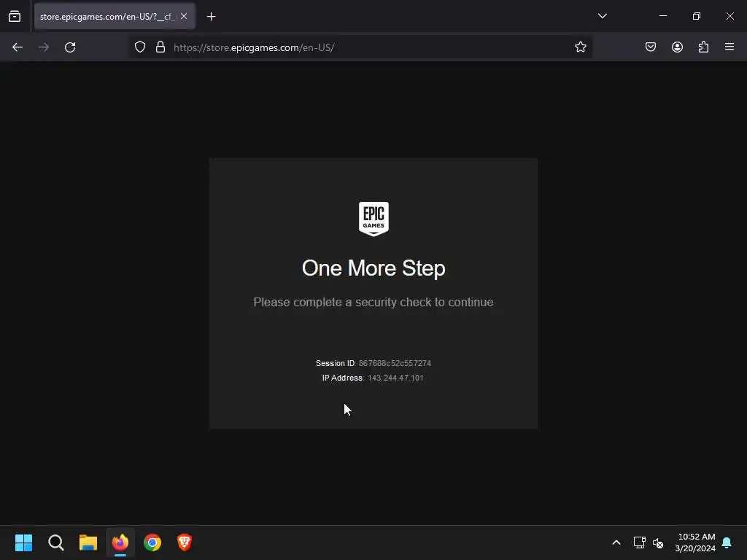Launch Google Chrome from taskbar
The width and height of the screenshot is (747, 560).
coord(152,542)
